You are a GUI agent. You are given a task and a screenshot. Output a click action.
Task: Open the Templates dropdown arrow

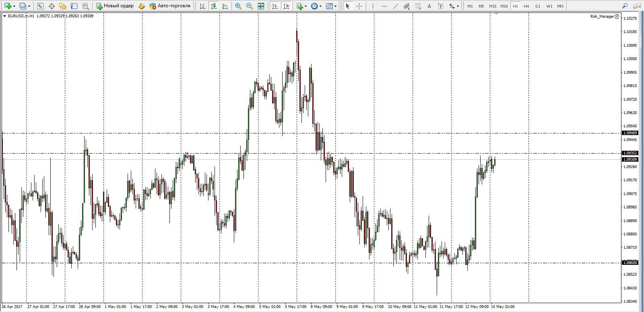click(336, 6)
